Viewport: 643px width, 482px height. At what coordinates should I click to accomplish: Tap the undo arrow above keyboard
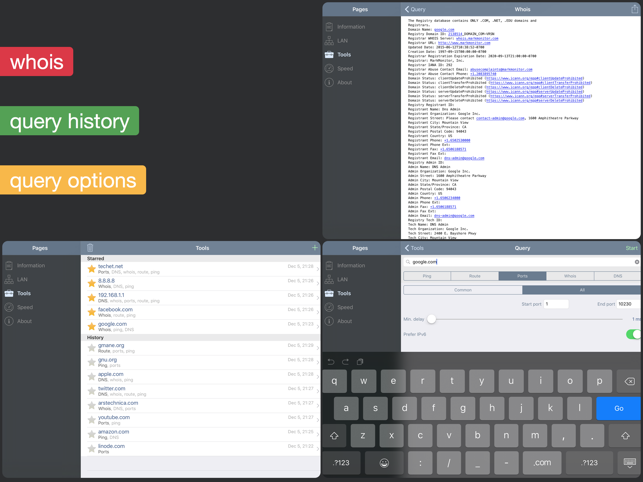pyautogui.click(x=331, y=361)
